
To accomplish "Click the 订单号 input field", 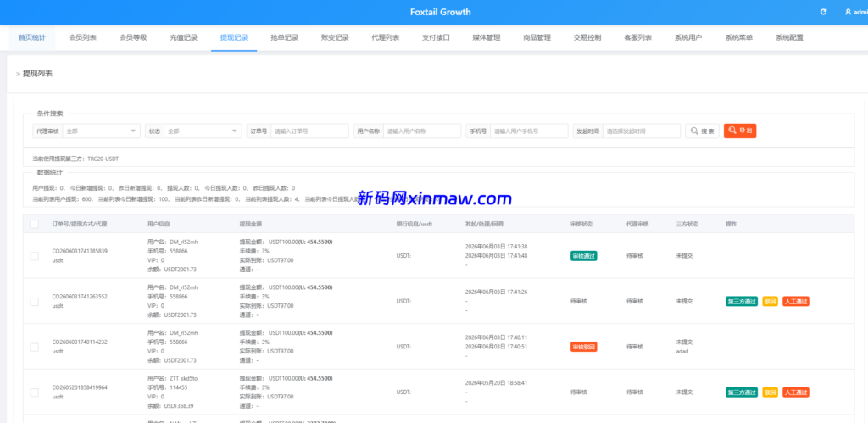I will click(309, 131).
